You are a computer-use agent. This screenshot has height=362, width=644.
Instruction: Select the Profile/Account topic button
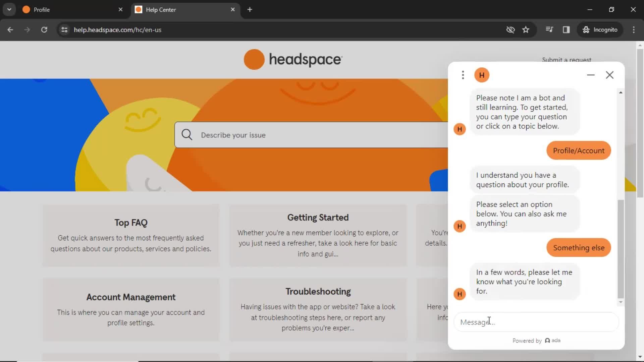tap(579, 150)
